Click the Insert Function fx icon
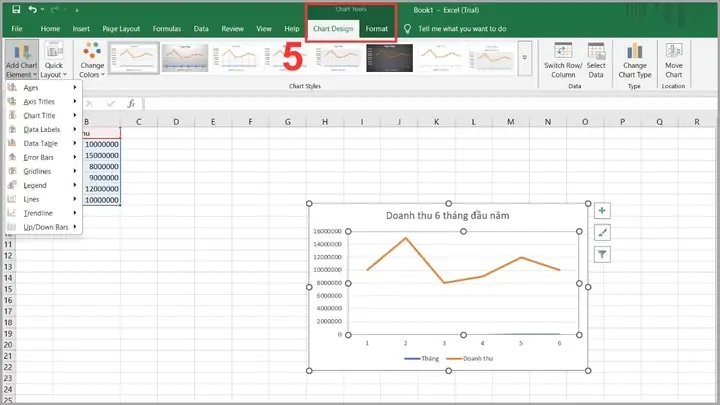Viewport: 720px width, 405px height. (x=131, y=104)
